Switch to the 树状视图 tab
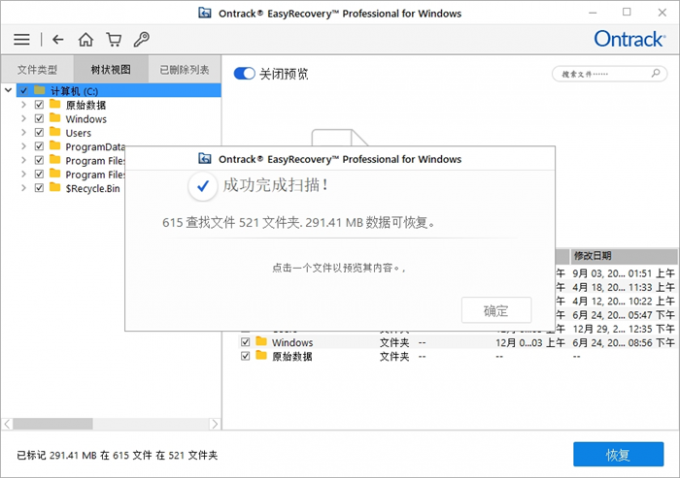Screen dimensions: 680x478 tap(111, 69)
